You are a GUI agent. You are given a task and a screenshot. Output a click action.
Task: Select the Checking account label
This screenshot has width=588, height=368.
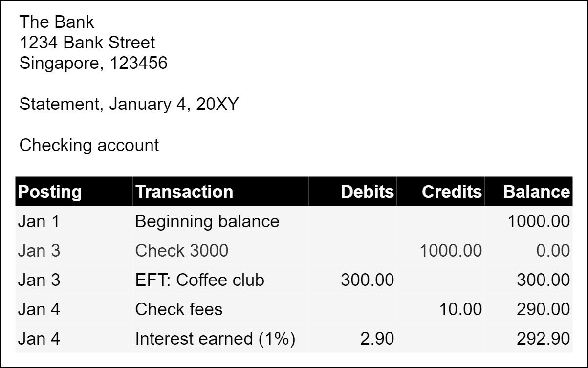pyautogui.click(x=89, y=145)
